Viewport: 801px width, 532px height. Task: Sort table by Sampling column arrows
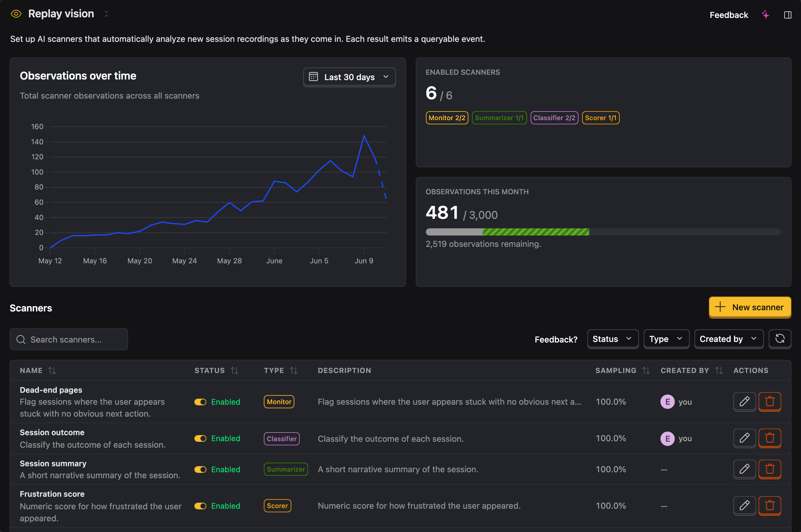coord(646,371)
